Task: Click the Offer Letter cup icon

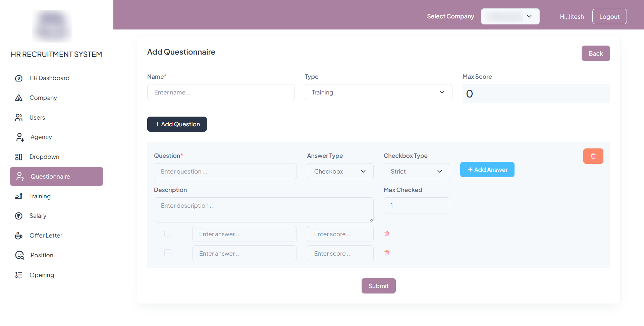Action: click(19, 236)
